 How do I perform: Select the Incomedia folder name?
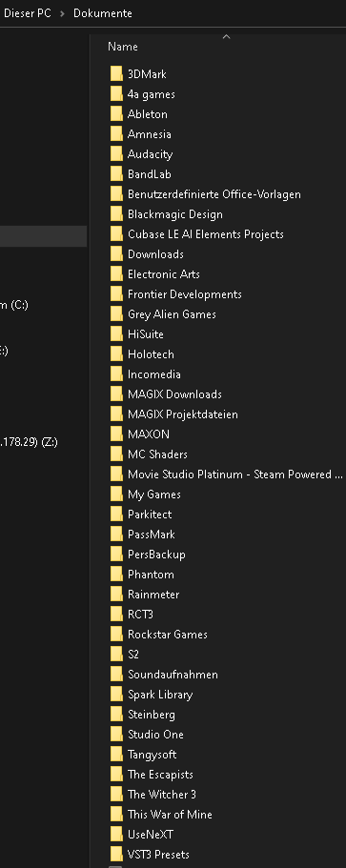pos(153,374)
